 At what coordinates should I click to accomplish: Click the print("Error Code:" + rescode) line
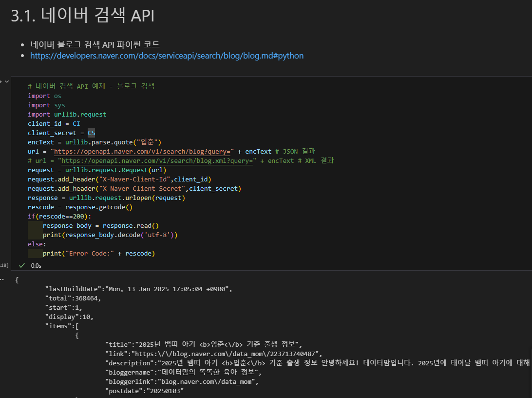(x=99, y=253)
